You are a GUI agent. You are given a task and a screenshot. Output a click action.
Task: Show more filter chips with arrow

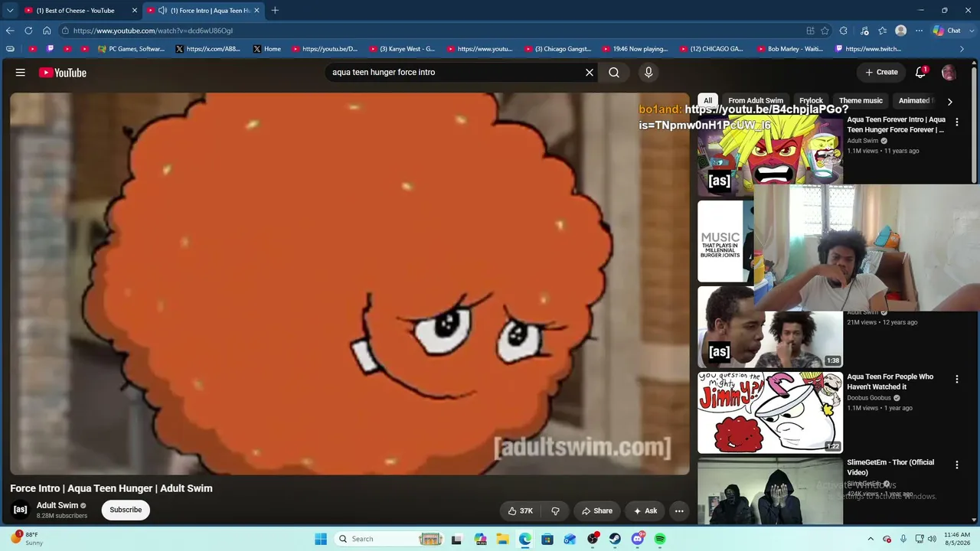coord(949,101)
